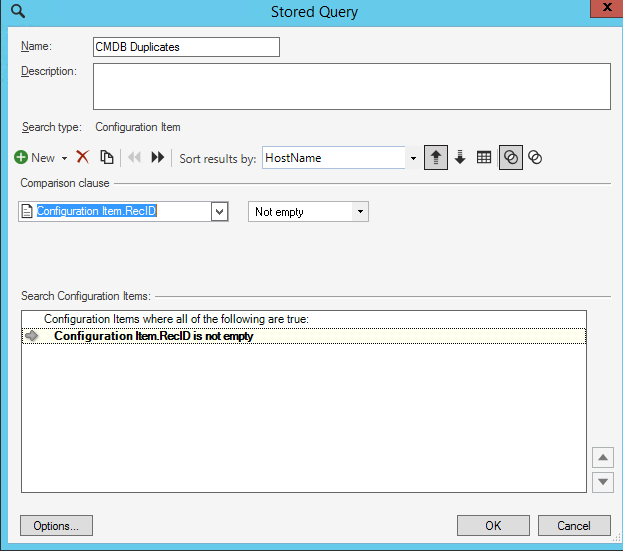The image size is (623, 551).
Task: Expand the Sort results by dropdown
Action: (x=412, y=158)
